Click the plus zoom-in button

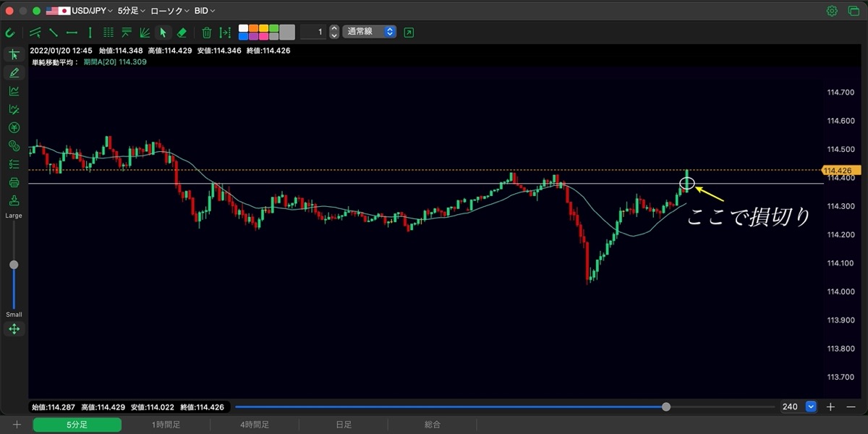tap(830, 407)
